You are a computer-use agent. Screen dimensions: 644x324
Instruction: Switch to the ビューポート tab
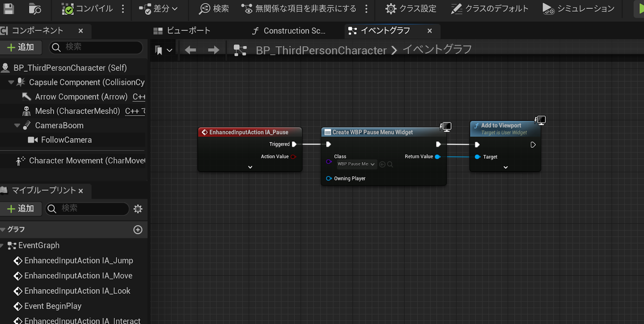tap(182, 31)
